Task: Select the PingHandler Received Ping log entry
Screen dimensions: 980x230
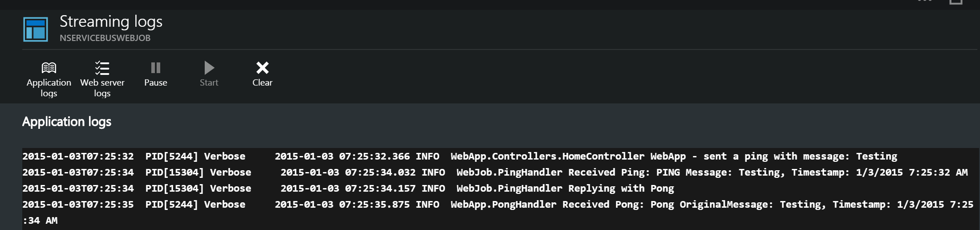Action: [x=495, y=172]
